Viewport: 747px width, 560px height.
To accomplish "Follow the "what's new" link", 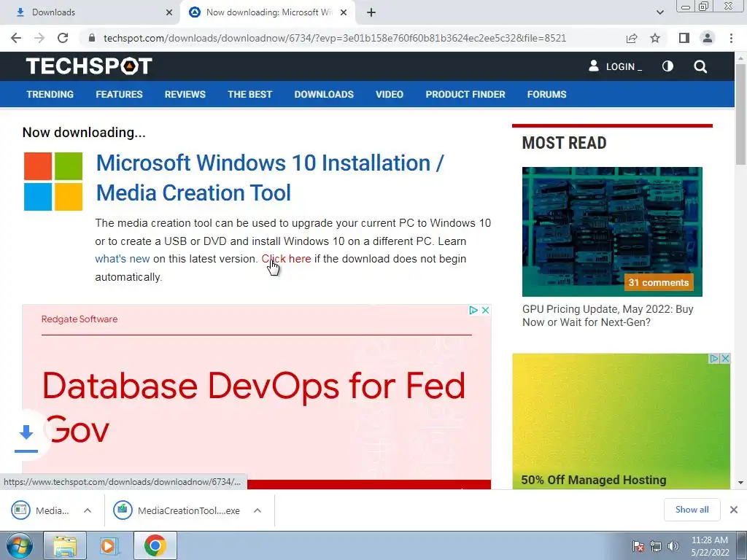I will [x=123, y=259].
